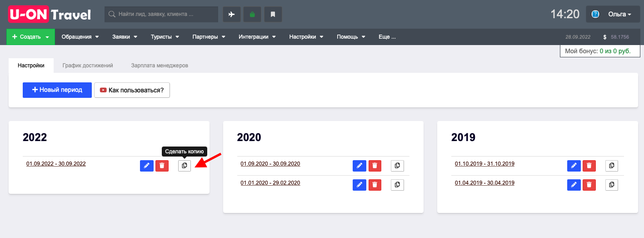Switch to the График достижений tab

(88, 66)
